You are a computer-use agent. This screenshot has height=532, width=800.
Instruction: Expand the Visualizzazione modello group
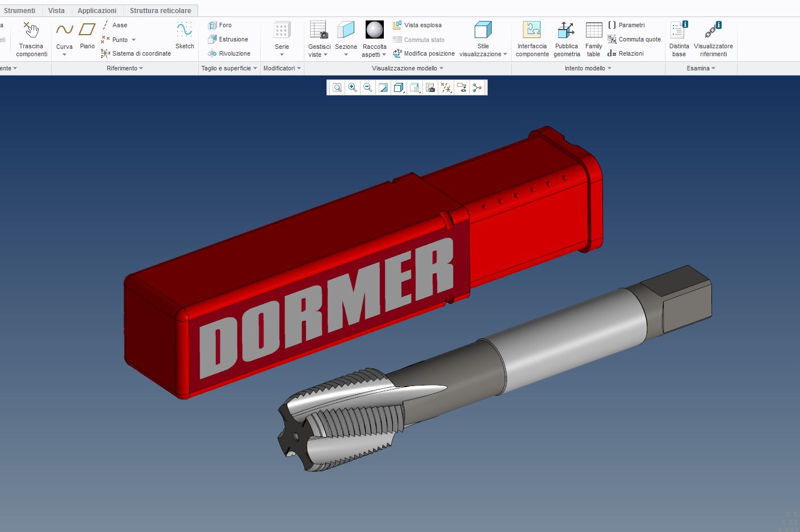pos(408,68)
